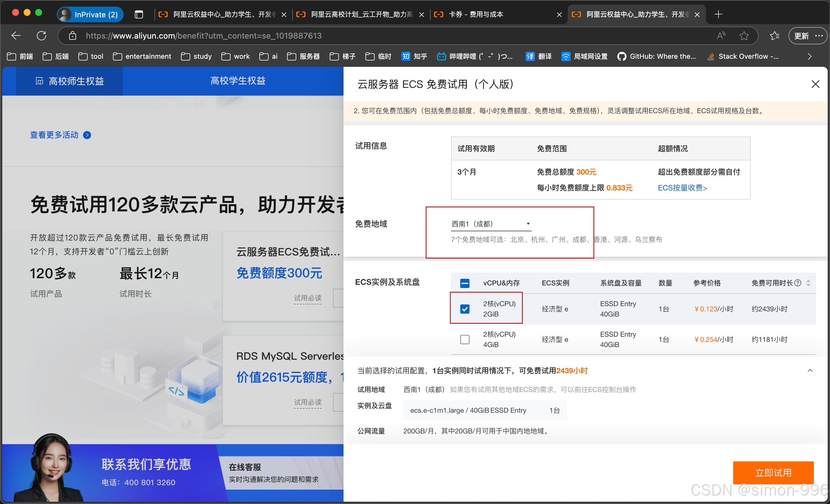Image resolution: width=830 pixels, height=504 pixels.
Task: Check the 2核 4GiB instance checkbox
Action: tap(465, 339)
